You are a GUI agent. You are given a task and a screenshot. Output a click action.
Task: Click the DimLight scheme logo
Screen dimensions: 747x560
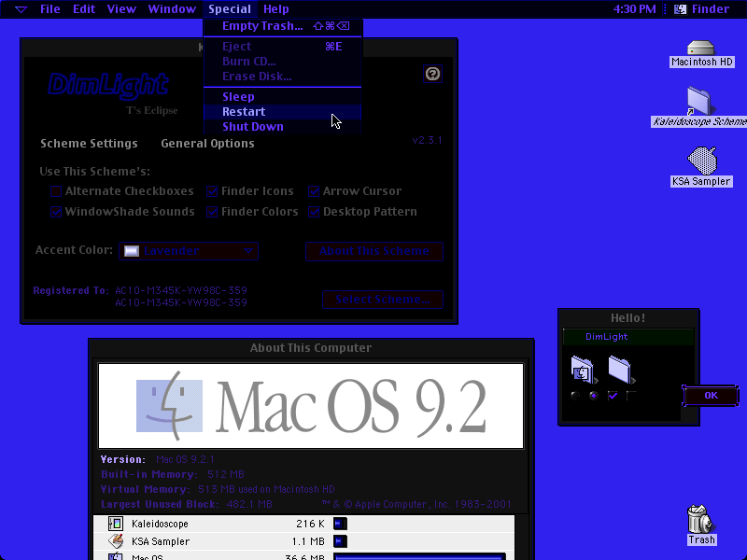point(108,86)
